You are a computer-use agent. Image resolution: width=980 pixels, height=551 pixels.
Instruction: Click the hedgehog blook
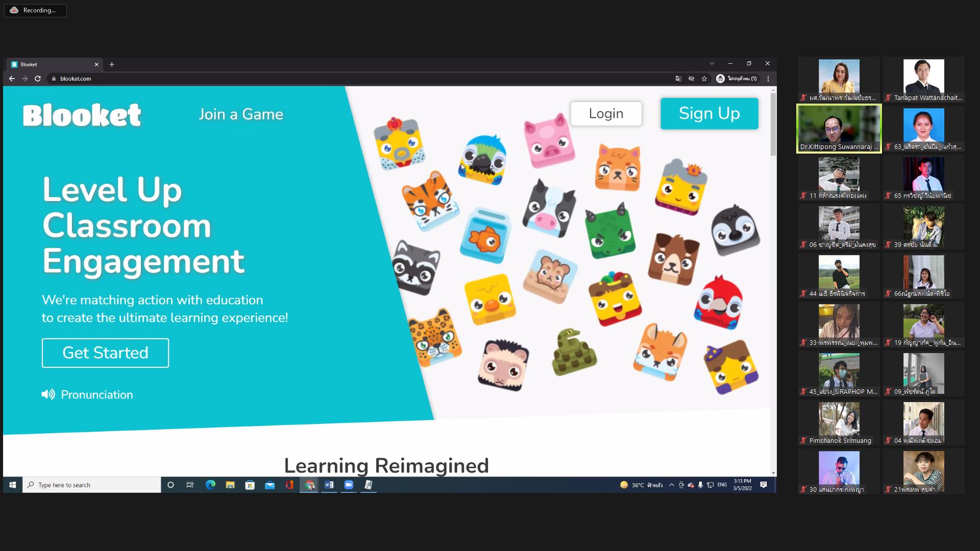503,366
